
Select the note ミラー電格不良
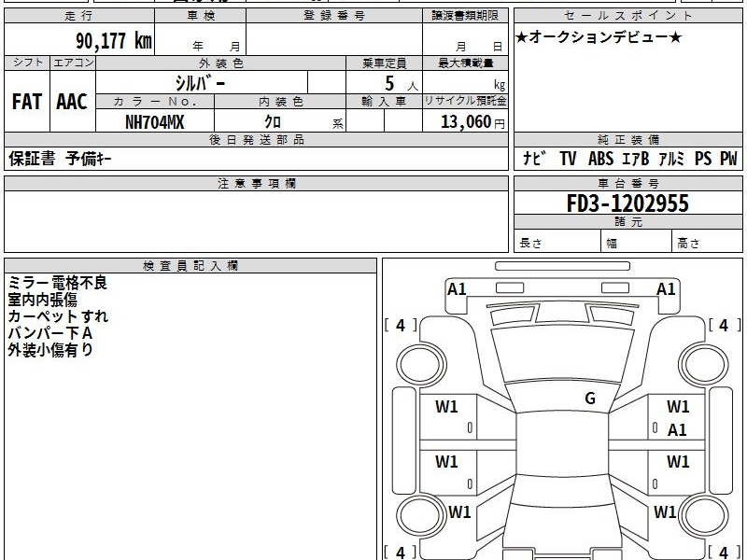click(x=57, y=283)
